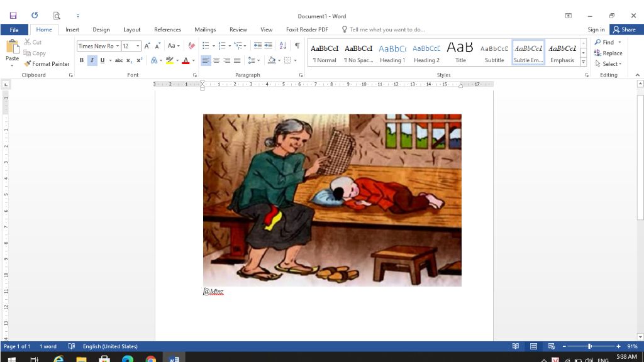Open the font name dropdown (Times New Roman)

[x=118, y=46]
